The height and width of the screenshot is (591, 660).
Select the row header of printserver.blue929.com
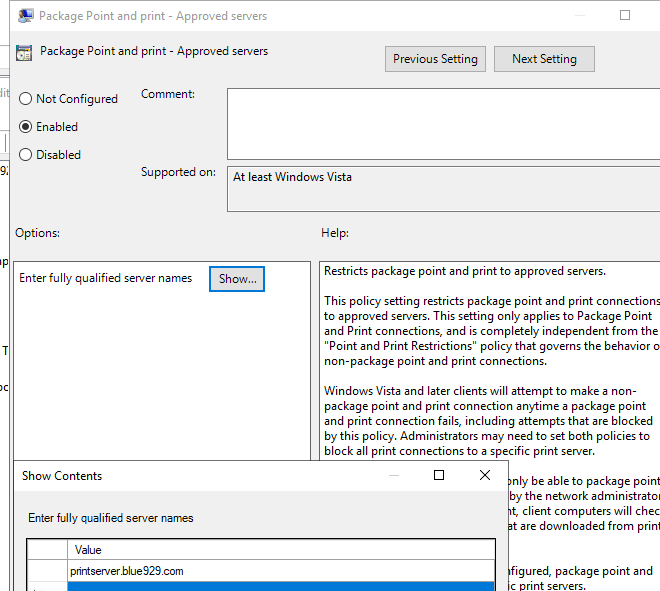(47, 571)
